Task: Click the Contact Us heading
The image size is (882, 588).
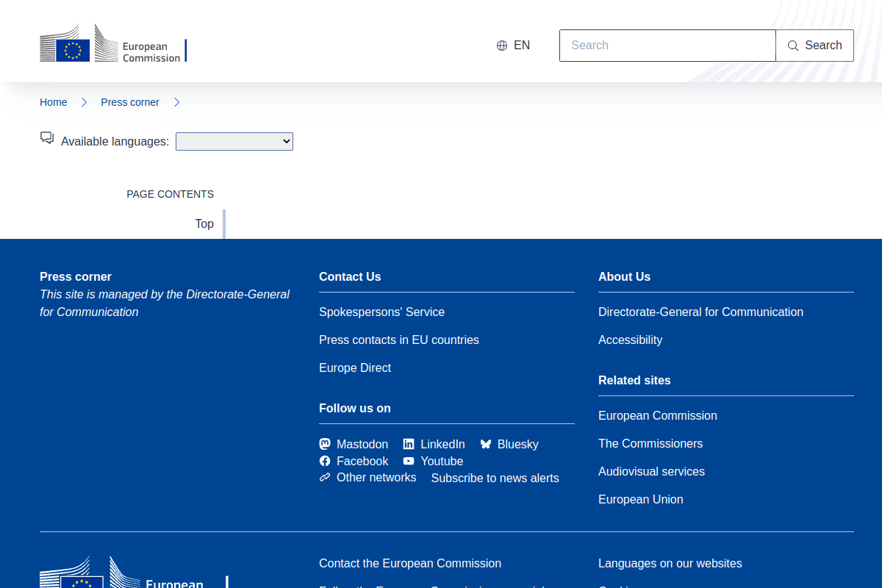Action: pyautogui.click(x=350, y=276)
